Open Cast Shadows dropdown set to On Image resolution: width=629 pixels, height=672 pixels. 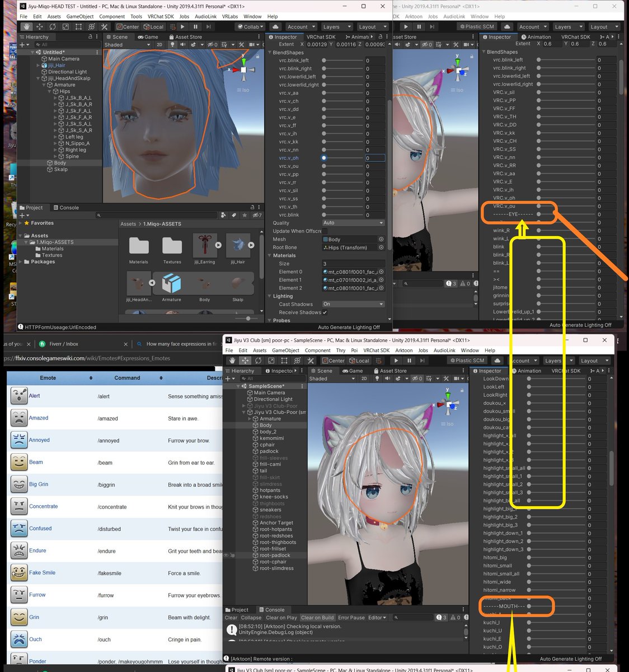[x=353, y=304]
